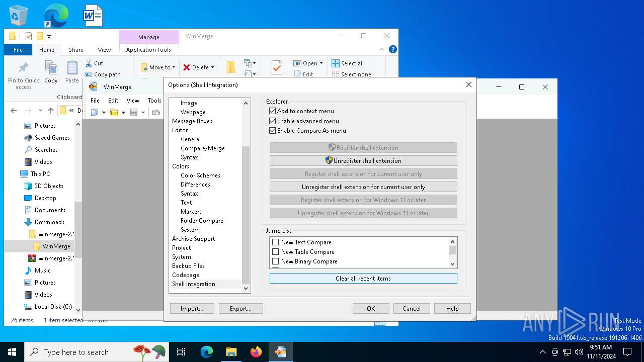Click the options category list scrollbar thumb
This screenshot has width=644, height=362.
tap(246, 215)
